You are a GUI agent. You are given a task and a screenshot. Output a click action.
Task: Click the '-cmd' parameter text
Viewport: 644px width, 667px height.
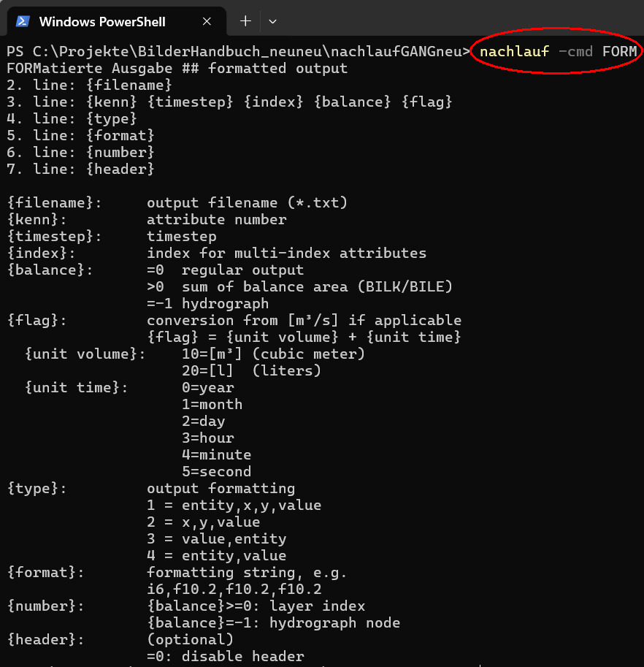pos(575,51)
